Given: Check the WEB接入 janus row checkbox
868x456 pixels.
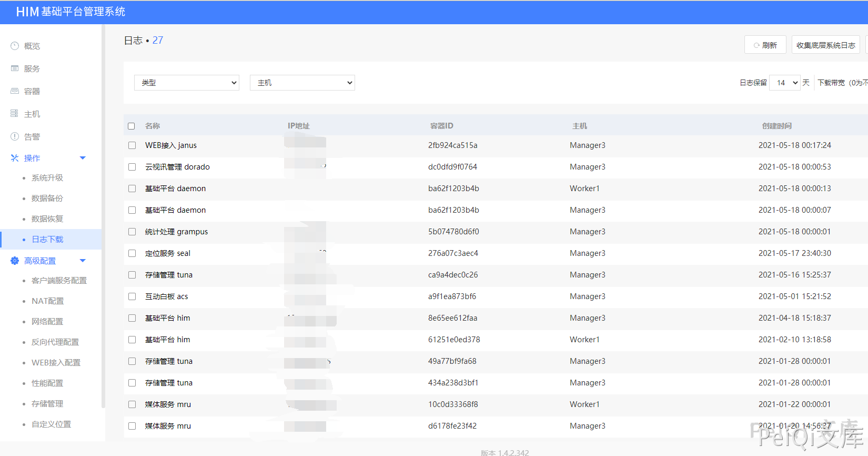Looking at the screenshot, I should 132,145.
